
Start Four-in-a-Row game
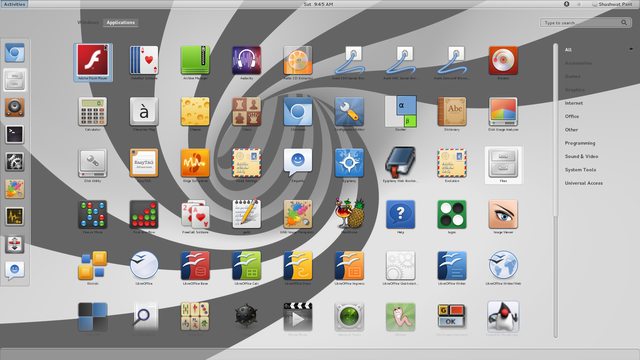click(x=144, y=214)
